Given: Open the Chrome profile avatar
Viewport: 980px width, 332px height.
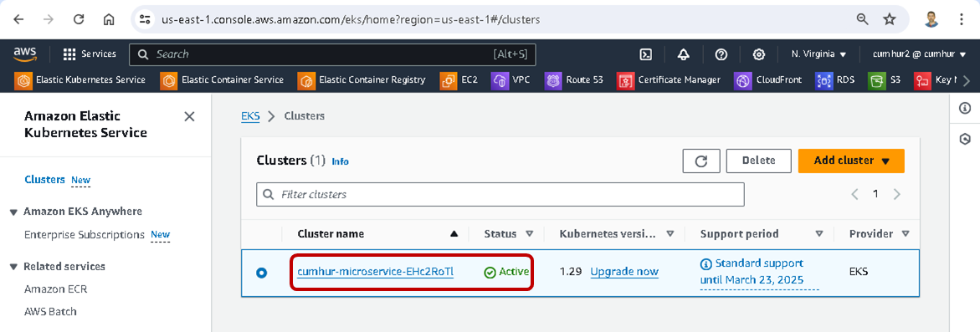Looking at the screenshot, I should (932, 19).
